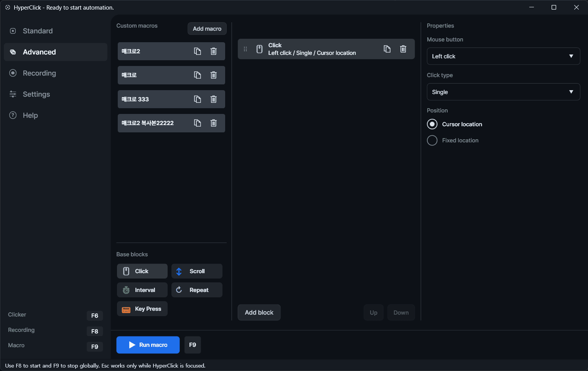Switch to the Standard section
The image size is (588, 371).
coord(37,31)
